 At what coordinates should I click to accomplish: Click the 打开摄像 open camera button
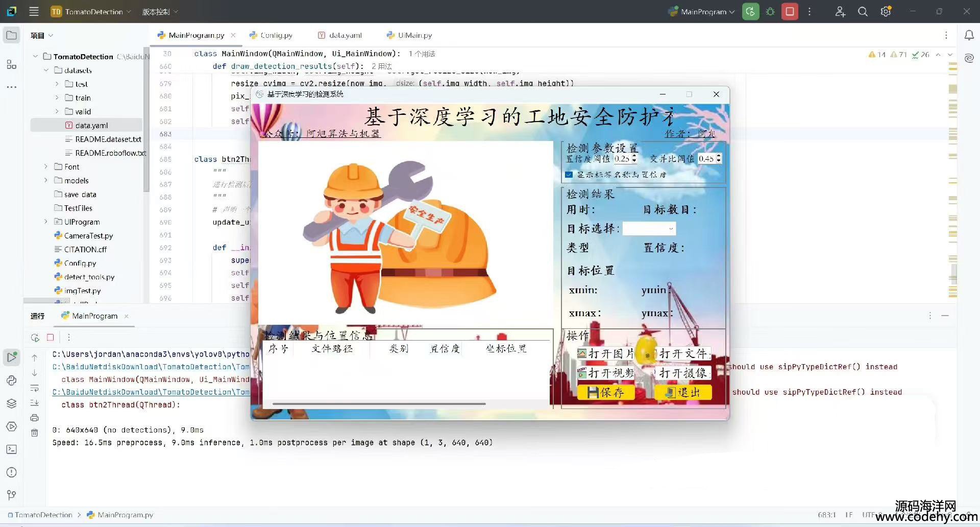point(683,373)
